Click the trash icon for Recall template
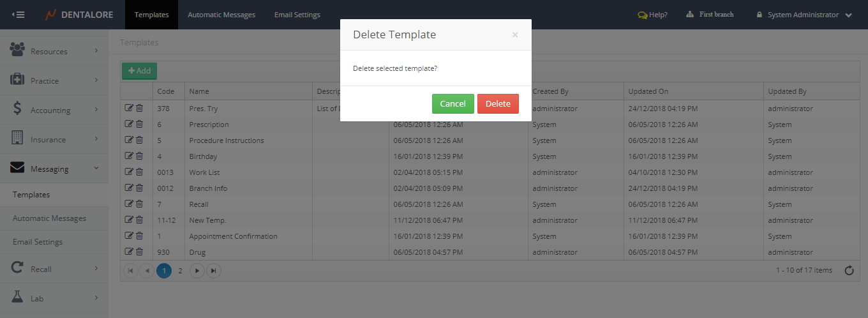The image size is (868, 318). pos(139,204)
